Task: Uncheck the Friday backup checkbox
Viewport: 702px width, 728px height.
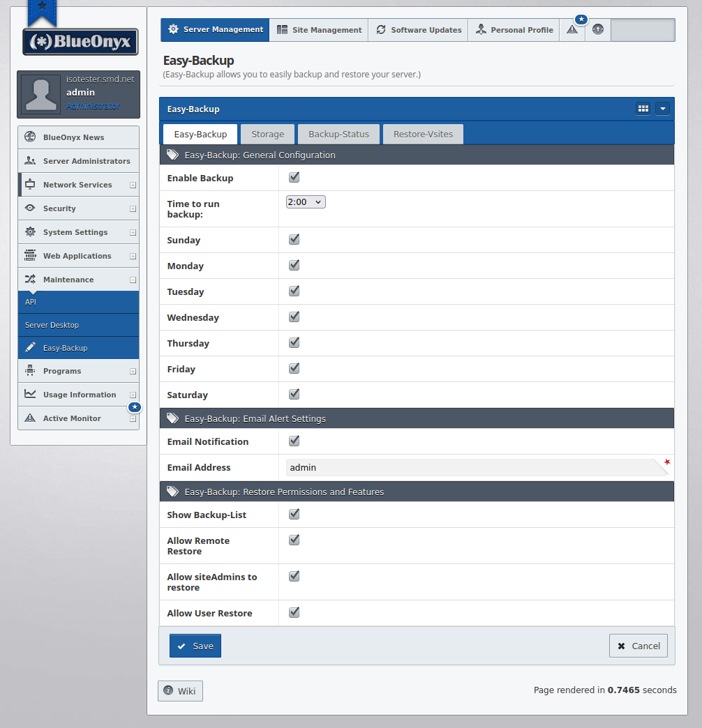Action: pos(294,369)
